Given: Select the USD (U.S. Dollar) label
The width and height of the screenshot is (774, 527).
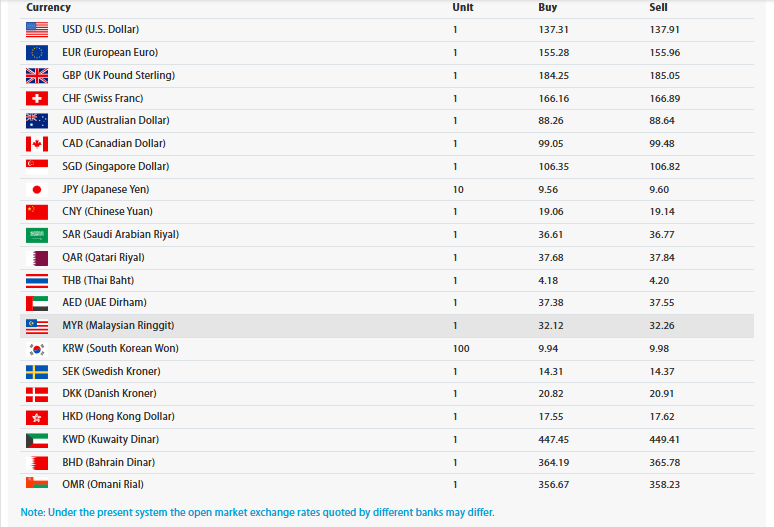Looking at the screenshot, I should pyautogui.click(x=101, y=30).
